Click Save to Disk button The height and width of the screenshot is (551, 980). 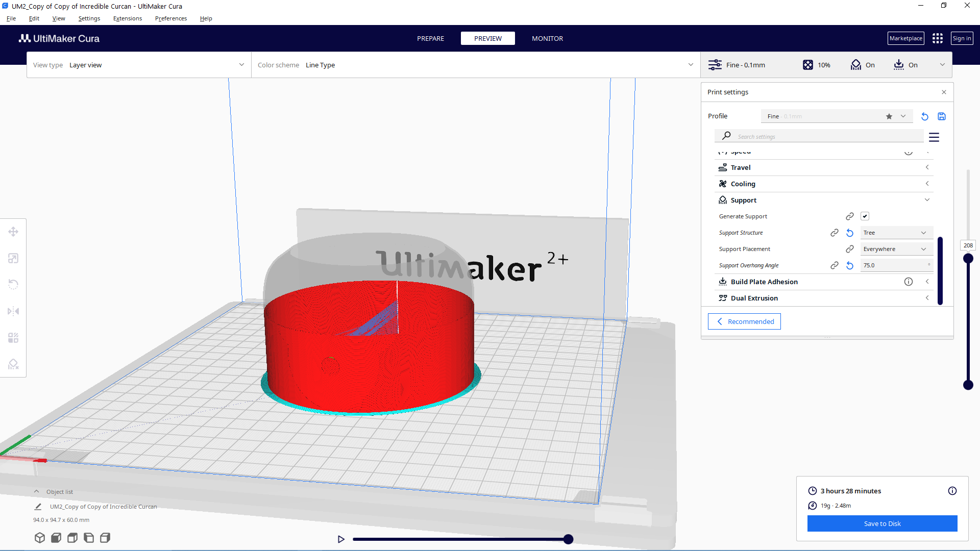click(x=883, y=523)
